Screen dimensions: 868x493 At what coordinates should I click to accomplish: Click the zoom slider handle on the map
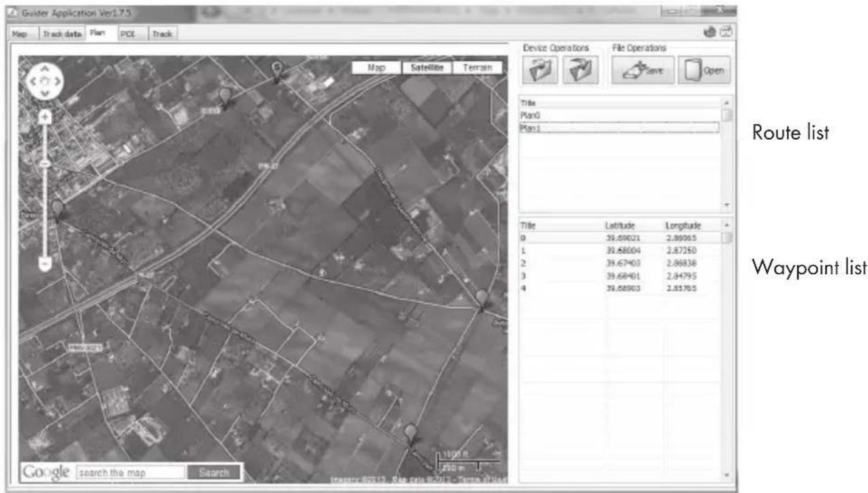point(45,164)
